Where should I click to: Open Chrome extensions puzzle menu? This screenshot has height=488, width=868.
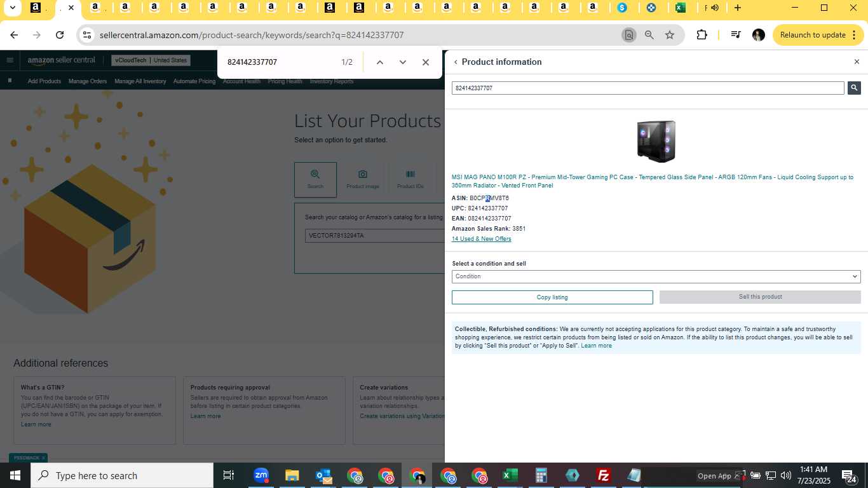pyautogui.click(x=702, y=35)
